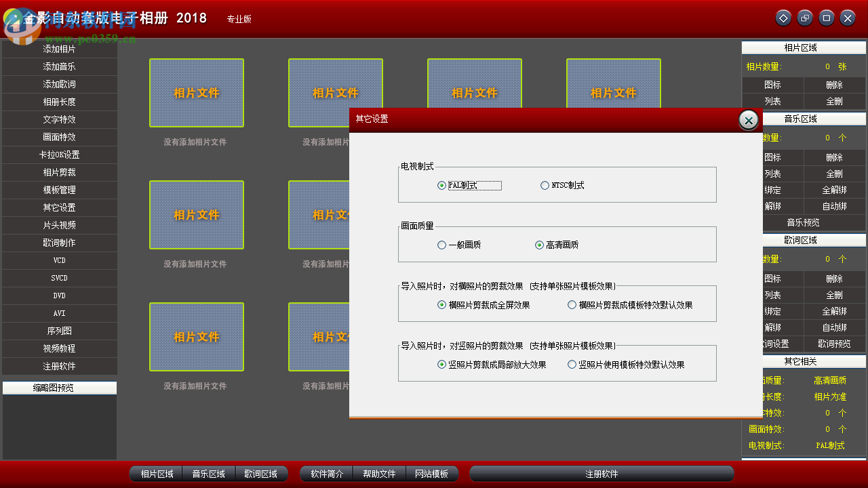Click 注册软件 in the left sidebar
868x488 pixels.
(x=59, y=366)
